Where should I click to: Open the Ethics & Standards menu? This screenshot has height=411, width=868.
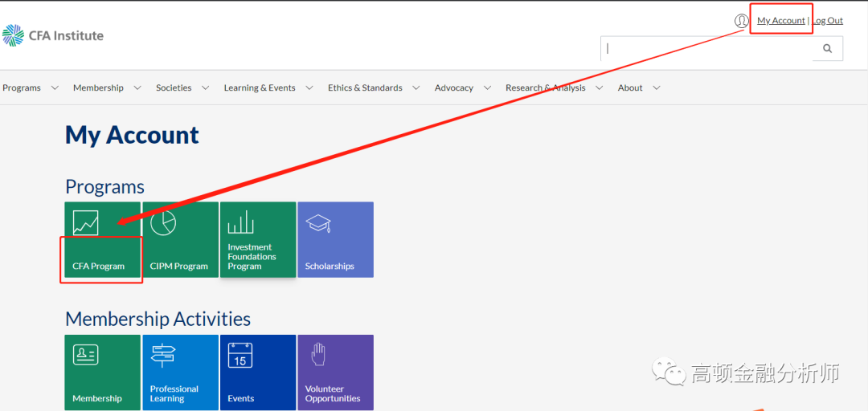[x=365, y=88]
